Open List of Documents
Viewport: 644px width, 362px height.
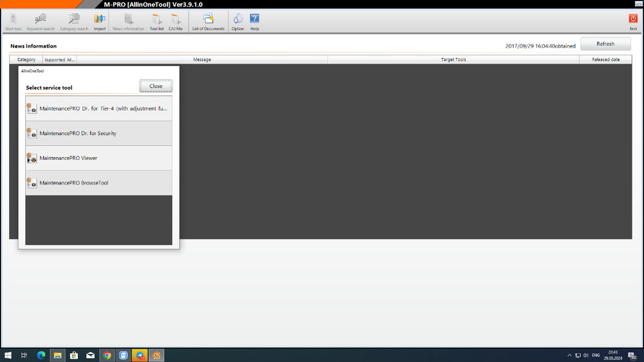click(x=208, y=21)
